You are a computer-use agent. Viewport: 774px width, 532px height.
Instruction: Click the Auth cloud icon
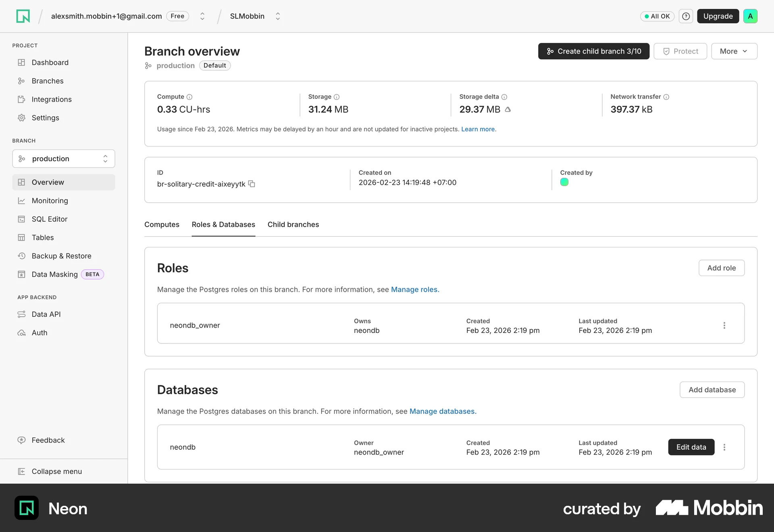pos(21,333)
